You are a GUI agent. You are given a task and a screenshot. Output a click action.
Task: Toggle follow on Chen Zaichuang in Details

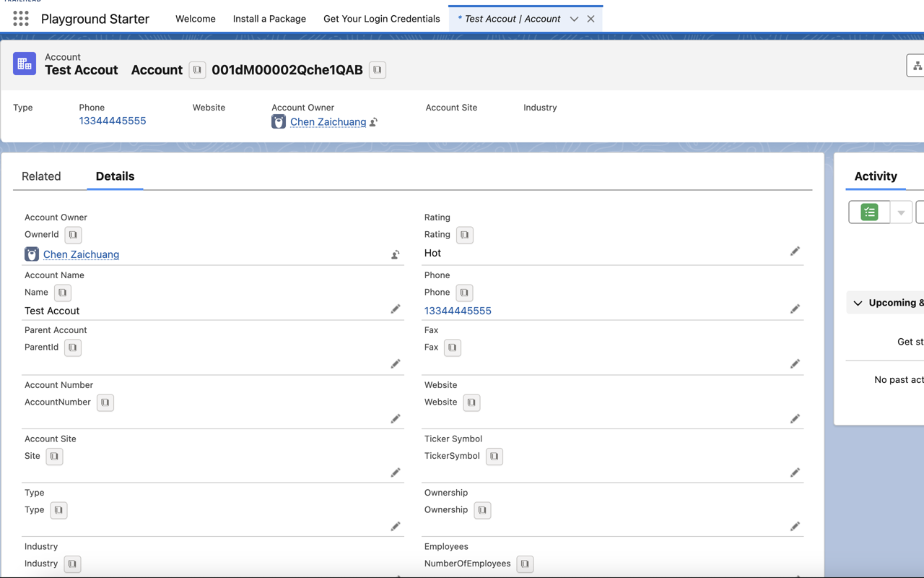(395, 254)
